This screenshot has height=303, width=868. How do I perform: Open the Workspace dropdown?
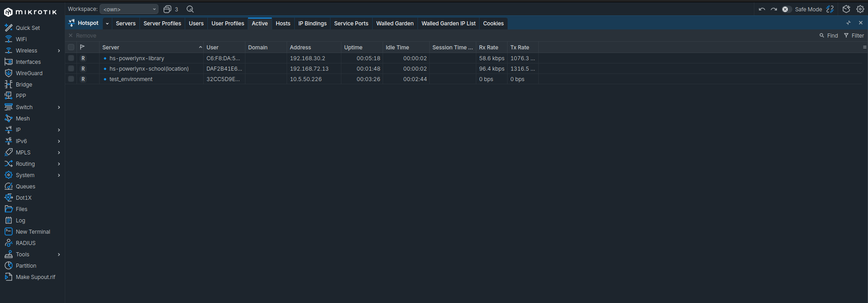(x=129, y=9)
